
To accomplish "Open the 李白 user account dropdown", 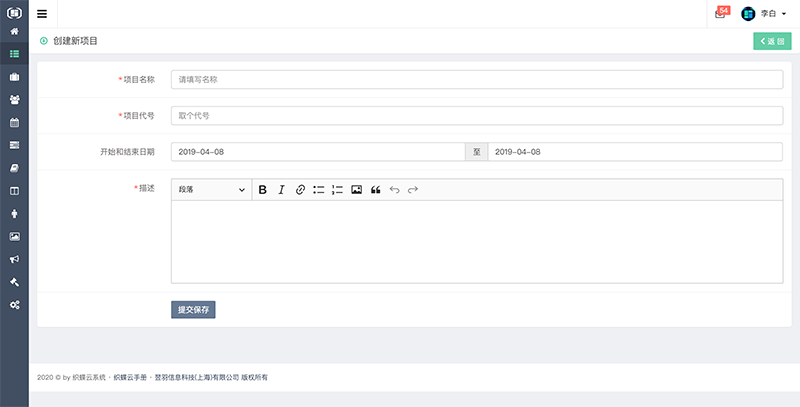I will coord(765,14).
